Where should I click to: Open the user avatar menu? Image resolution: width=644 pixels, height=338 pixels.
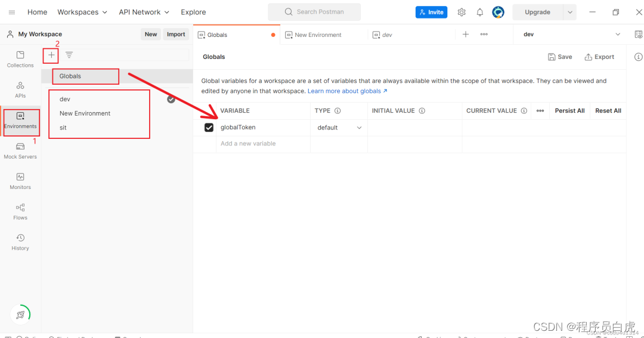pos(498,13)
